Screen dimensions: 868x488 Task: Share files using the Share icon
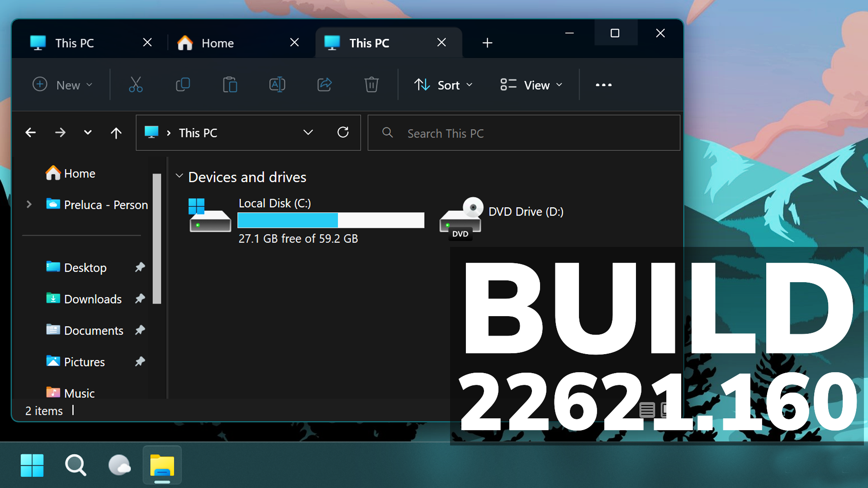point(324,85)
